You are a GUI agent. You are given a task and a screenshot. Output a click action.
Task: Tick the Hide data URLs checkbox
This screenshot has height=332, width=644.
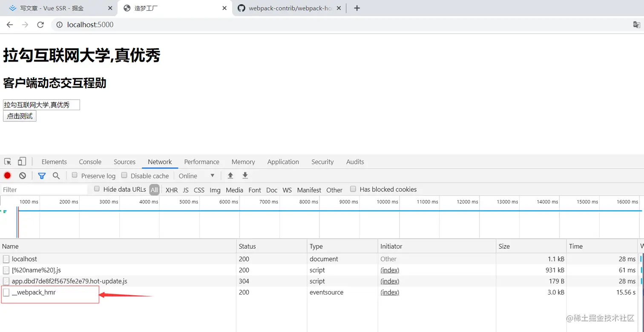pyautogui.click(x=97, y=189)
